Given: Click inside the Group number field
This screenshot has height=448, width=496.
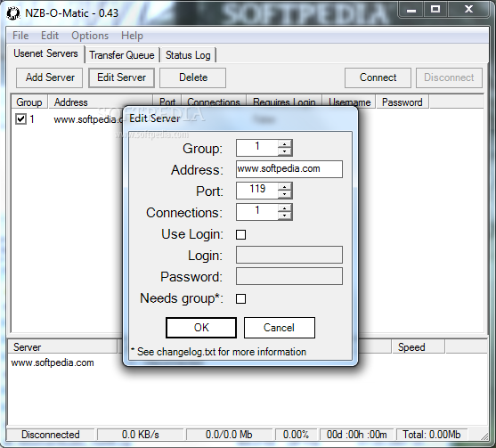Looking at the screenshot, I should tap(257, 148).
